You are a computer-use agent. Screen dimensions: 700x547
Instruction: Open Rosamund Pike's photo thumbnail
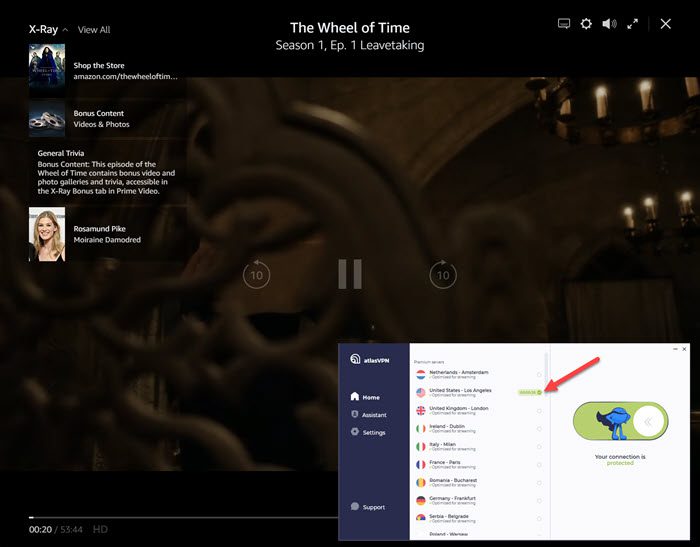47,234
